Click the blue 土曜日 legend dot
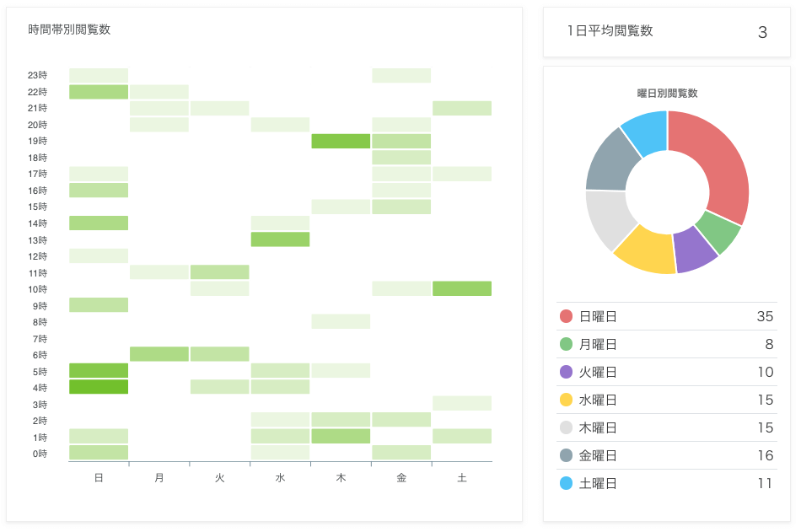The image size is (801, 532). (x=566, y=483)
